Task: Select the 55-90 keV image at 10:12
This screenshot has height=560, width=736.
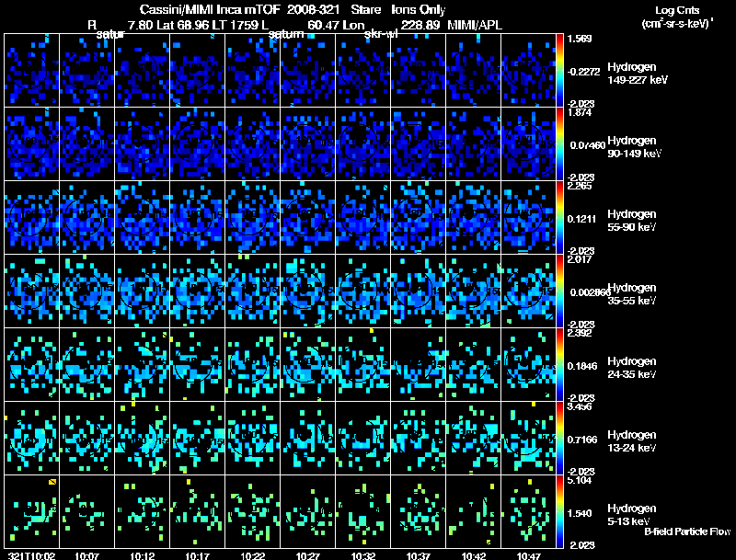Action: (143, 218)
